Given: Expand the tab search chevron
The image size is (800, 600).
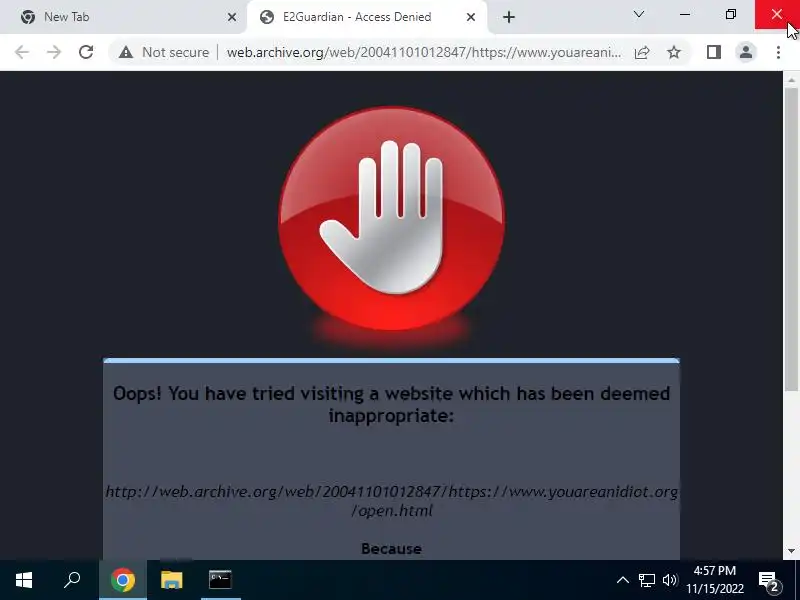Looking at the screenshot, I should 639,14.
